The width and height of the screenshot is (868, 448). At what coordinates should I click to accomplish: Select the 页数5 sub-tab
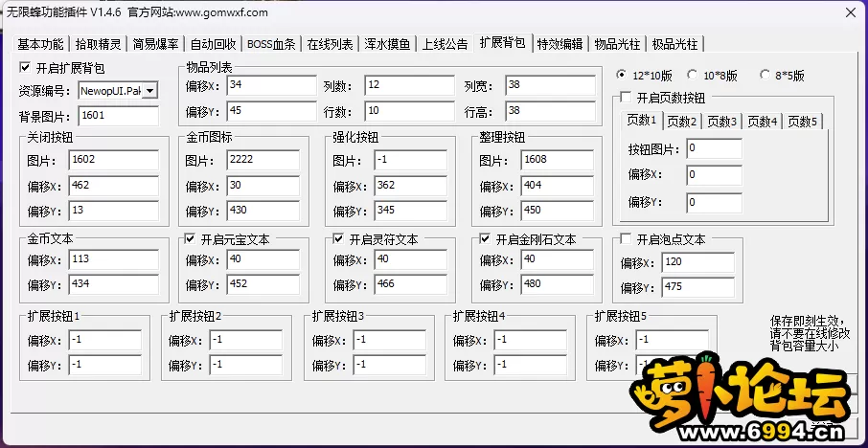click(802, 122)
